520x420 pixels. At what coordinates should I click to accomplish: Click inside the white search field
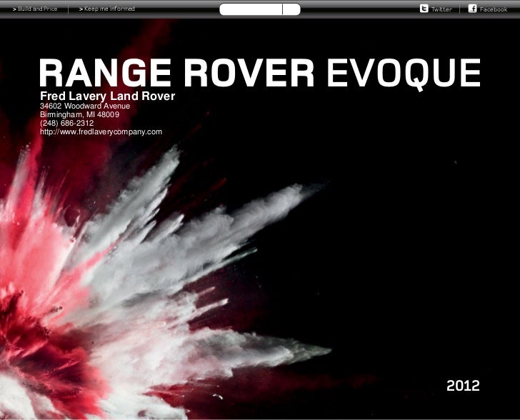point(251,9)
